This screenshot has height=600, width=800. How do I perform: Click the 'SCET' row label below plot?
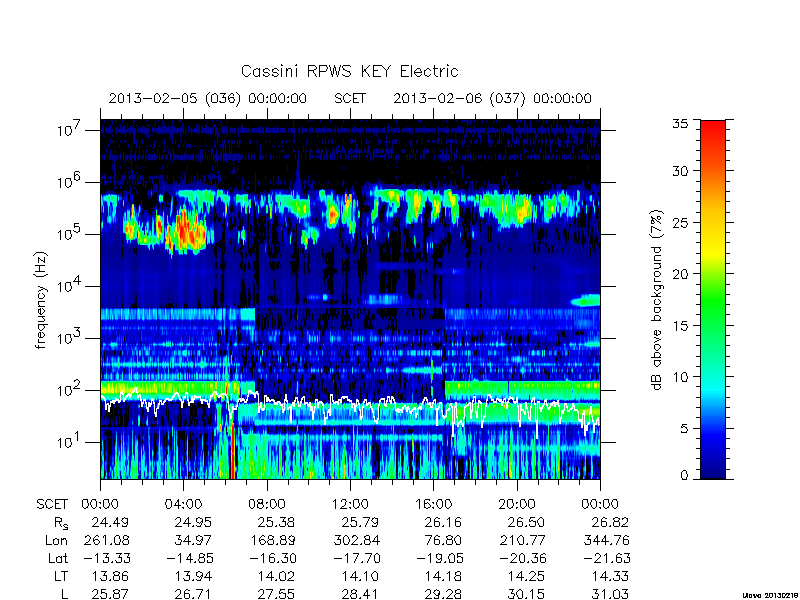[x=52, y=504]
